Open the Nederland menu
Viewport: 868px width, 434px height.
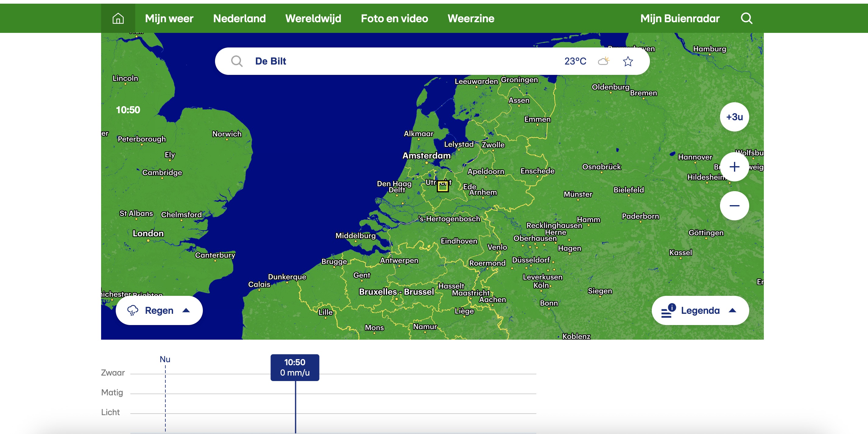click(x=239, y=18)
